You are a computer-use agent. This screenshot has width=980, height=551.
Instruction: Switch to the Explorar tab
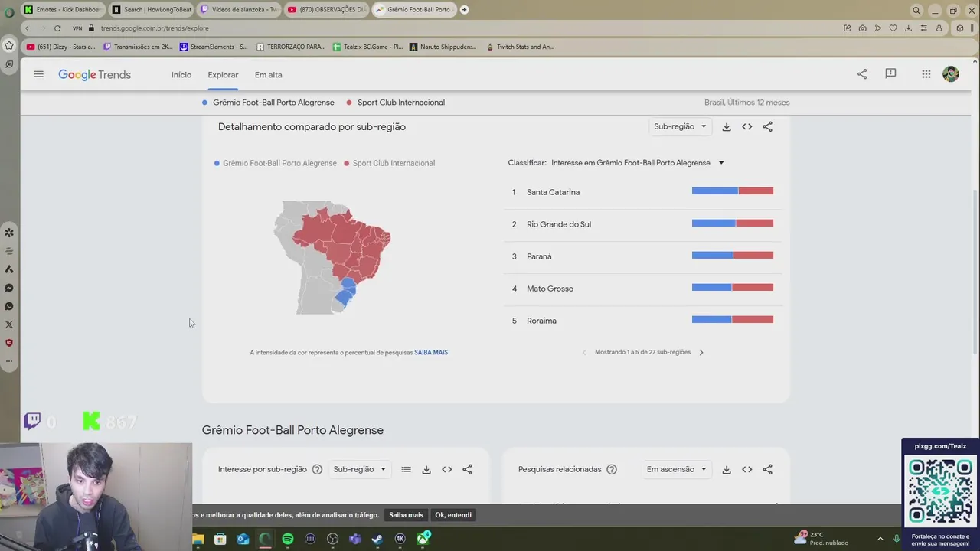pos(223,75)
